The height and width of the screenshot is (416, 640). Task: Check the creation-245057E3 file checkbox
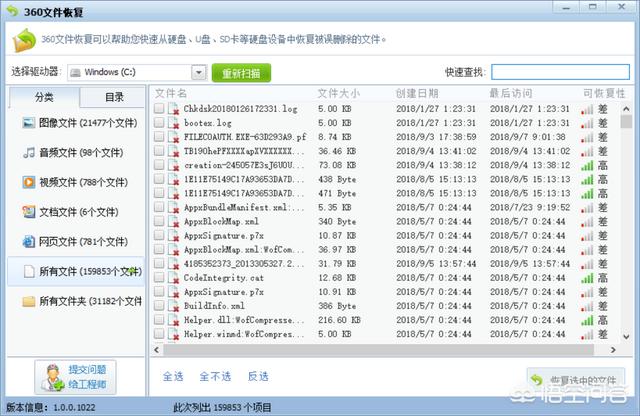(x=159, y=165)
